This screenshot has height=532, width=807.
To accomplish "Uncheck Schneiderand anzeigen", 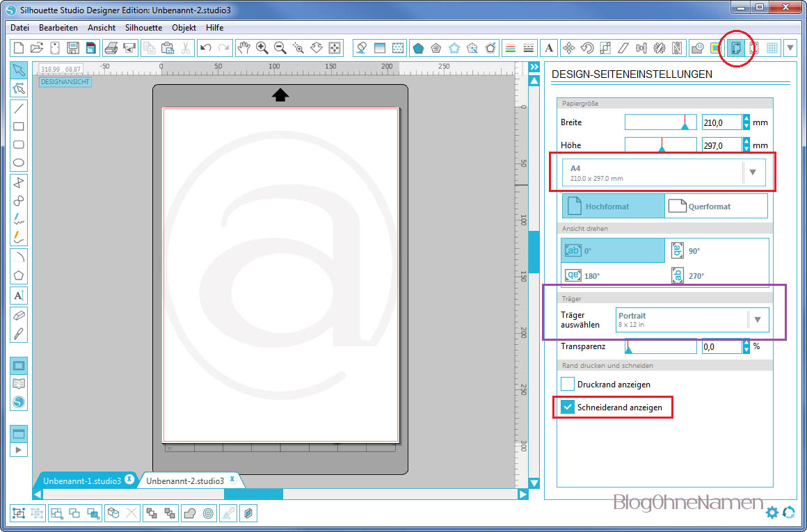I will [x=568, y=407].
